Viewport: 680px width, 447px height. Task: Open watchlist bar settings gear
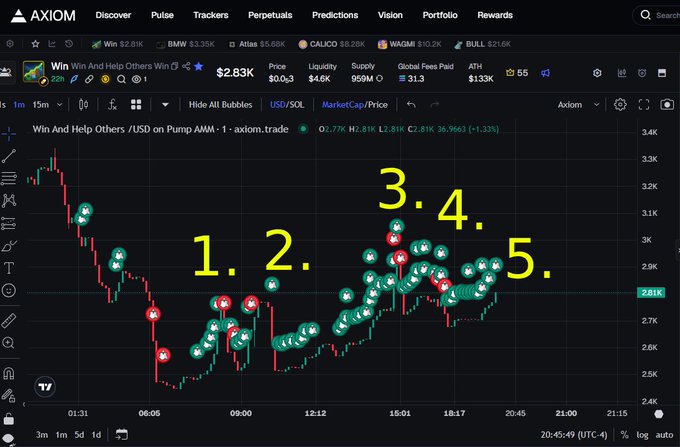(10, 44)
